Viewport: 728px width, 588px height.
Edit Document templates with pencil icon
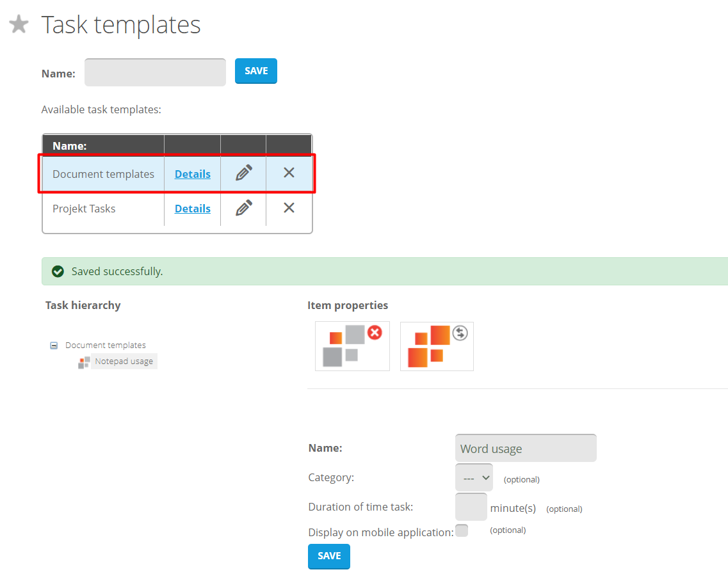[x=243, y=173]
